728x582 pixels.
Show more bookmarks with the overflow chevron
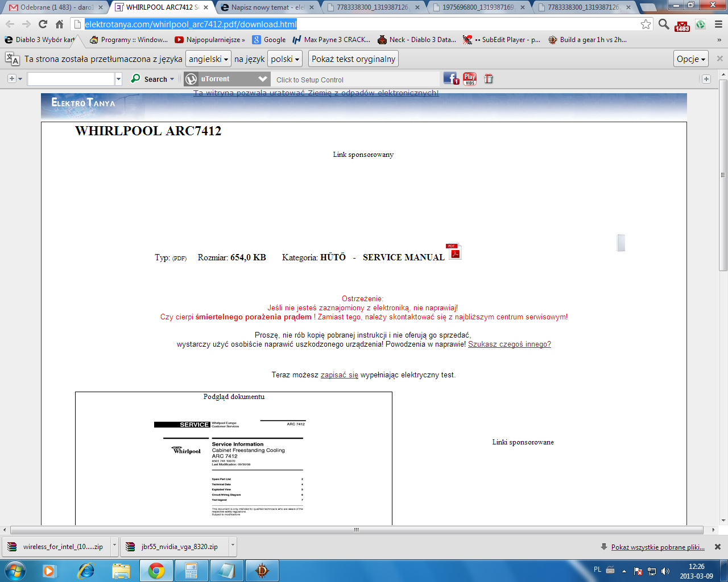coord(719,40)
